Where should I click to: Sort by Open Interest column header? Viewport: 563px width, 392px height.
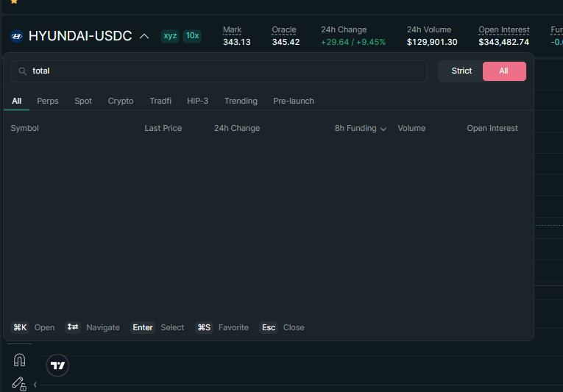pos(492,129)
